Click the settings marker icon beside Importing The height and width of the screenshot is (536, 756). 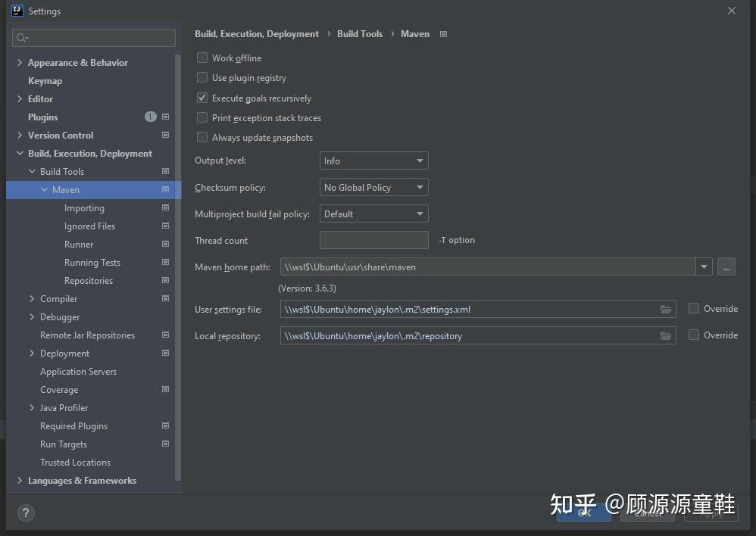(x=165, y=207)
